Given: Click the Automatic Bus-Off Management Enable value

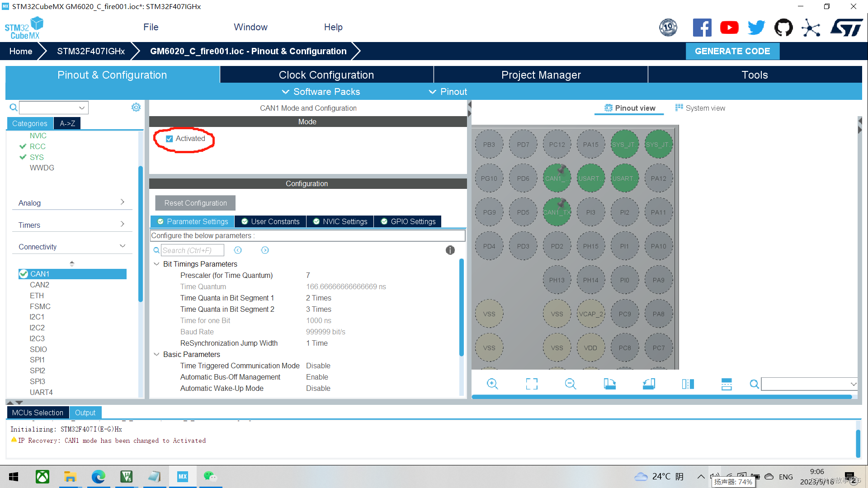Looking at the screenshot, I should tap(317, 377).
